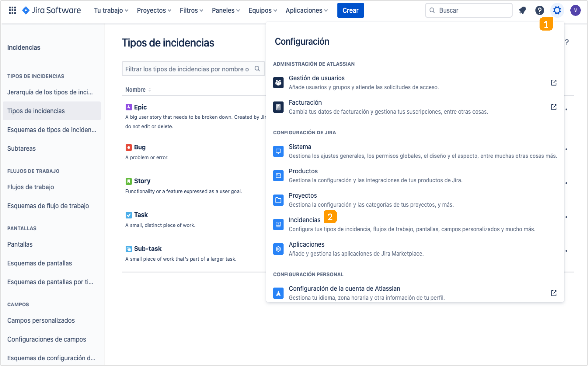This screenshot has height=366, width=588.
Task: Open Gestión de usuarios settings
Action: (415, 82)
